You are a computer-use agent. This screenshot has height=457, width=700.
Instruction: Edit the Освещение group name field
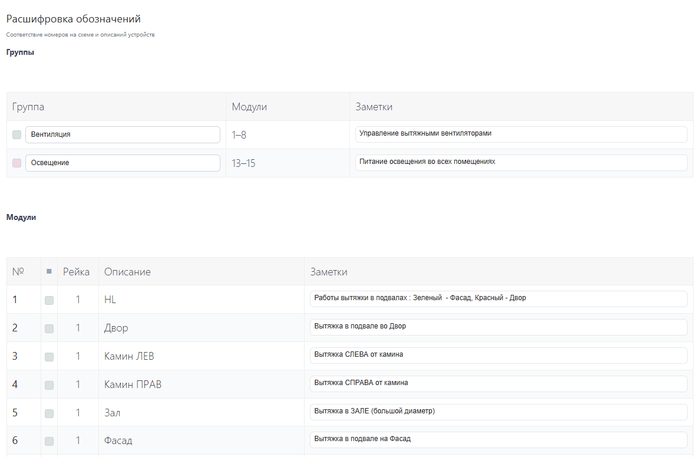(x=123, y=163)
